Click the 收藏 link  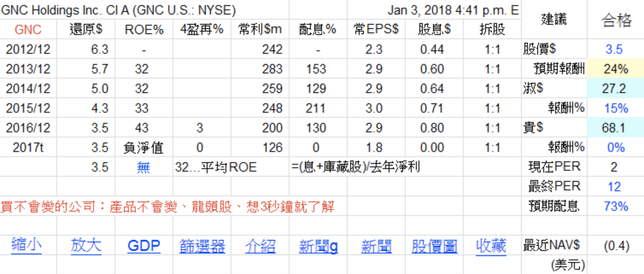click(x=491, y=246)
